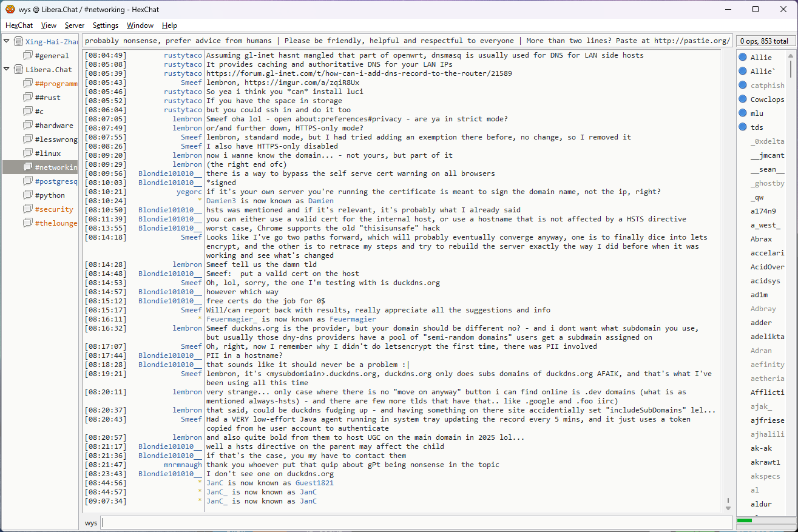Click the #hardware channel icon
Screen dimensions: 798x532
click(x=28, y=126)
